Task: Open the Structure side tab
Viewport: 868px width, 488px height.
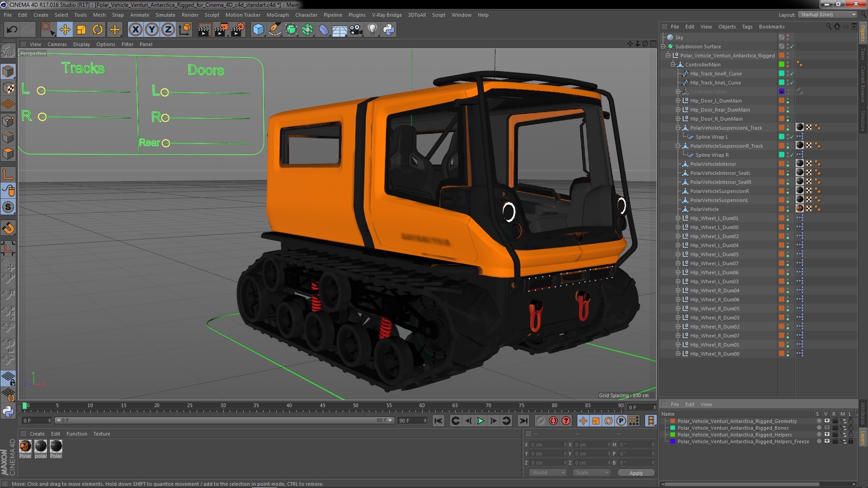Action: (x=863, y=121)
